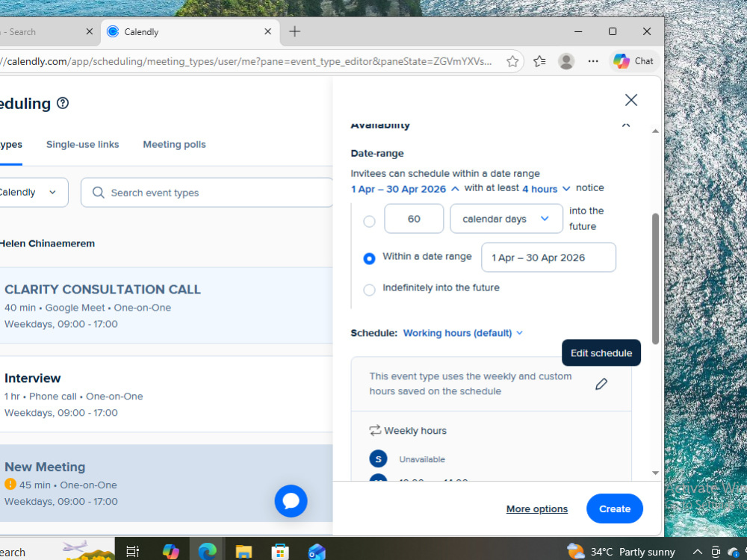Collapse the Availability section chevron

tap(625, 125)
